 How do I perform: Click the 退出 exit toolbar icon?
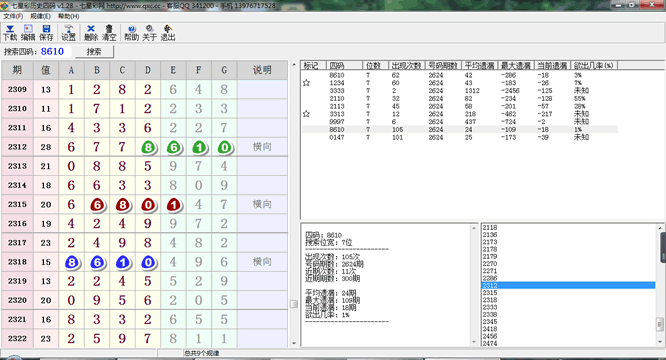coord(168,33)
